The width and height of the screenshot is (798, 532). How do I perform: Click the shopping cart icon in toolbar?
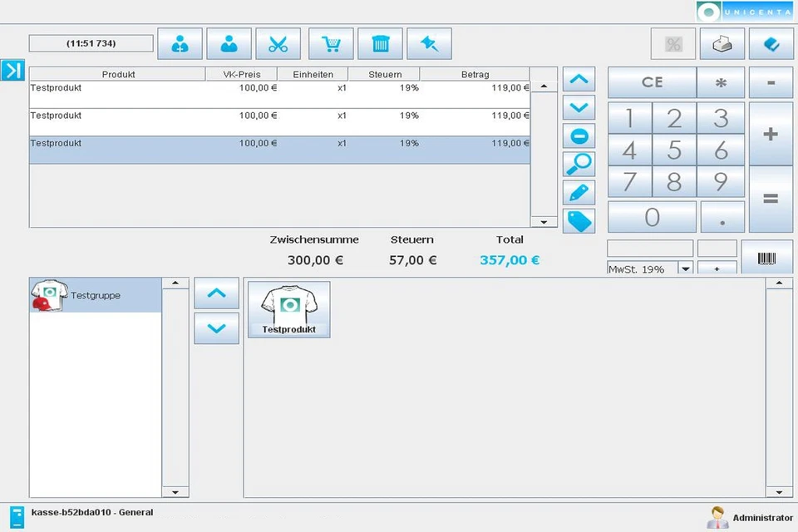click(331, 44)
